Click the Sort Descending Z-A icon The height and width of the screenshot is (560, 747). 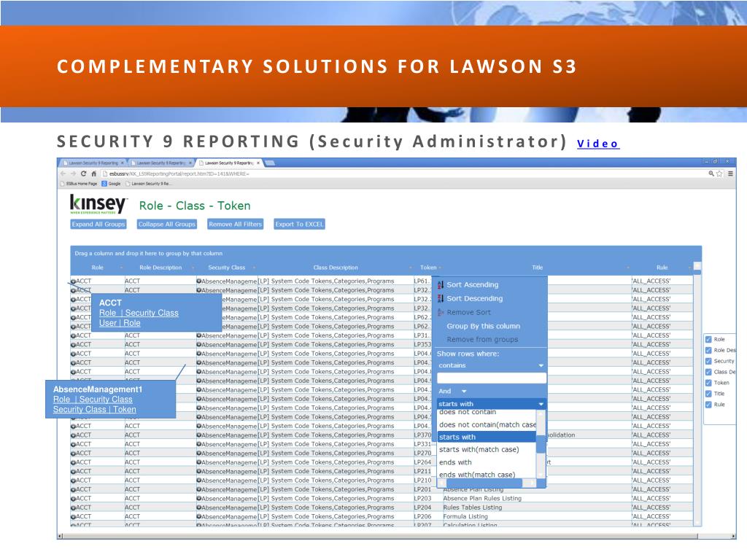click(441, 298)
